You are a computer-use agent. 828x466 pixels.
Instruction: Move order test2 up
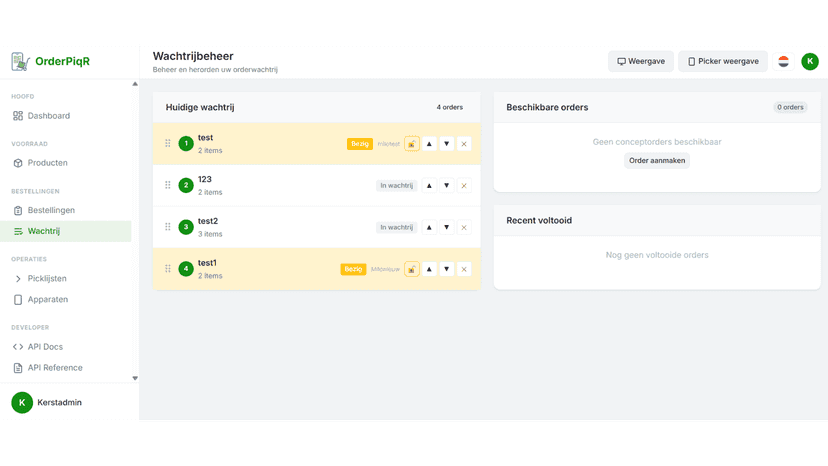[429, 227]
